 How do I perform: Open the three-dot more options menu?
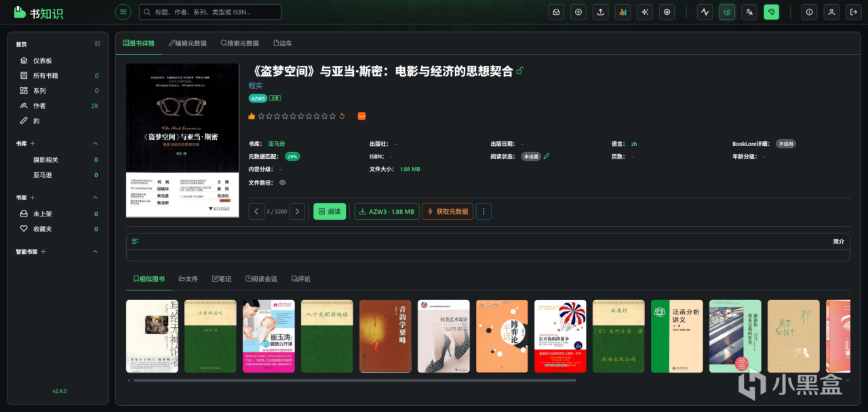pos(484,211)
